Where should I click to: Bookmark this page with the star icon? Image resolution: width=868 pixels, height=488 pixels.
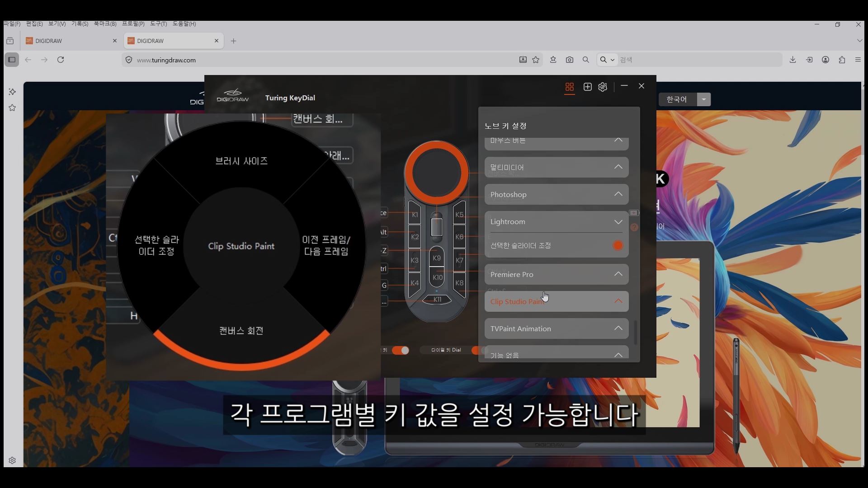point(536,60)
